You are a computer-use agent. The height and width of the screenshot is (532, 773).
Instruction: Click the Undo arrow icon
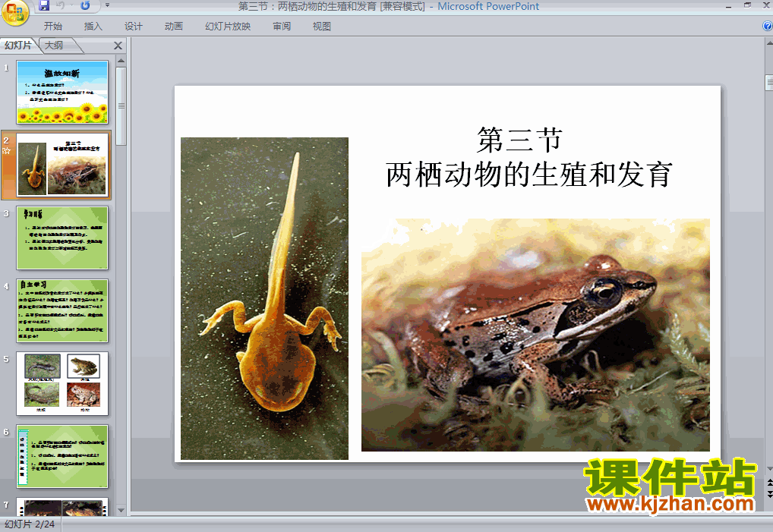[60, 5]
